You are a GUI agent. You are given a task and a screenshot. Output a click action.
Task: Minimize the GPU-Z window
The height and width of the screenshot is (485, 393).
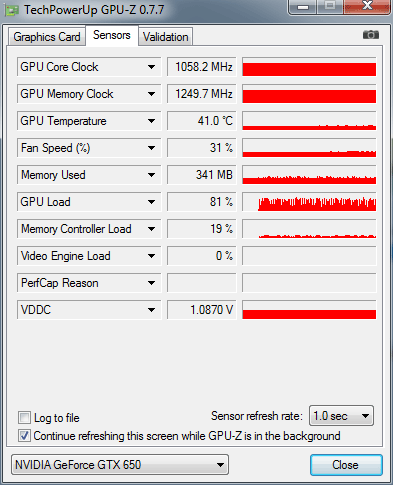[x=303, y=6]
